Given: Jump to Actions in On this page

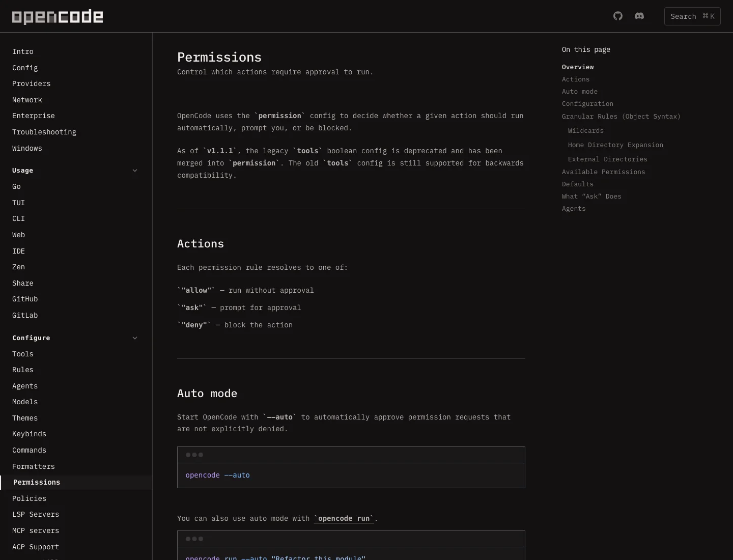Looking at the screenshot, I should coord(576,79).
